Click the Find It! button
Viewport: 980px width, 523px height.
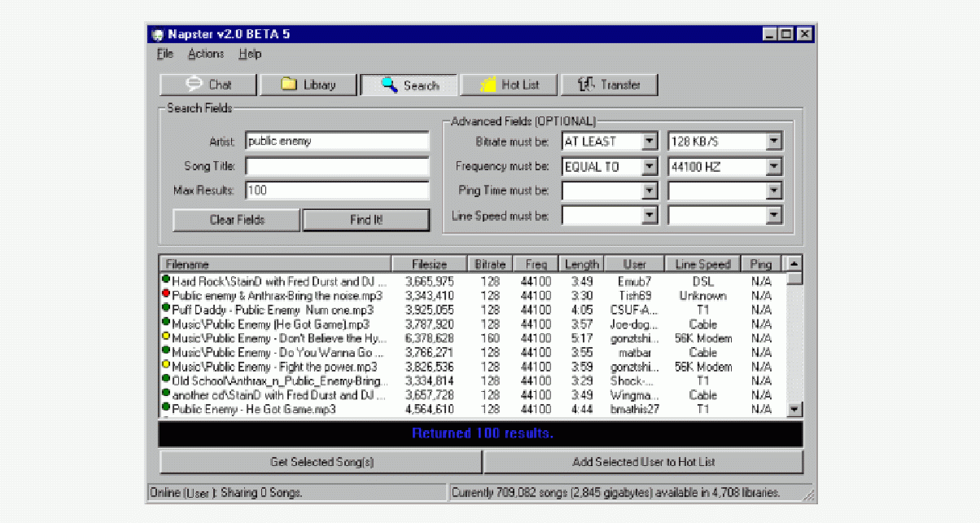(366, 220)
